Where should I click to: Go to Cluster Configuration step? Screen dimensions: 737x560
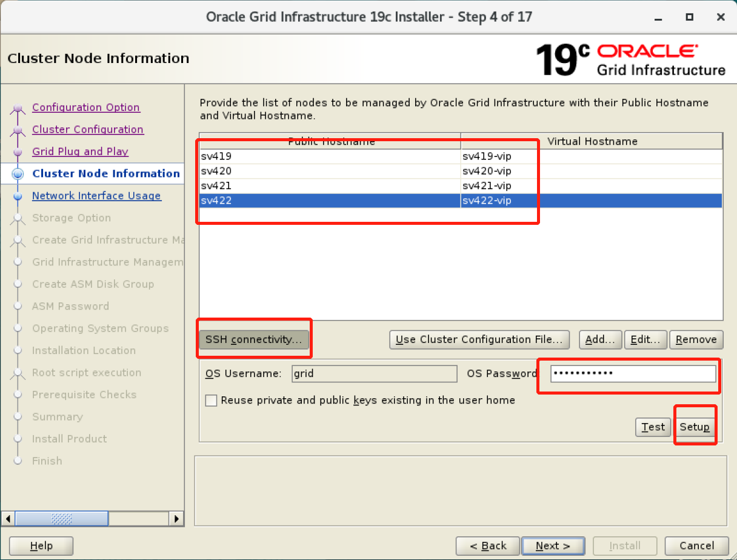click(88, 129)
